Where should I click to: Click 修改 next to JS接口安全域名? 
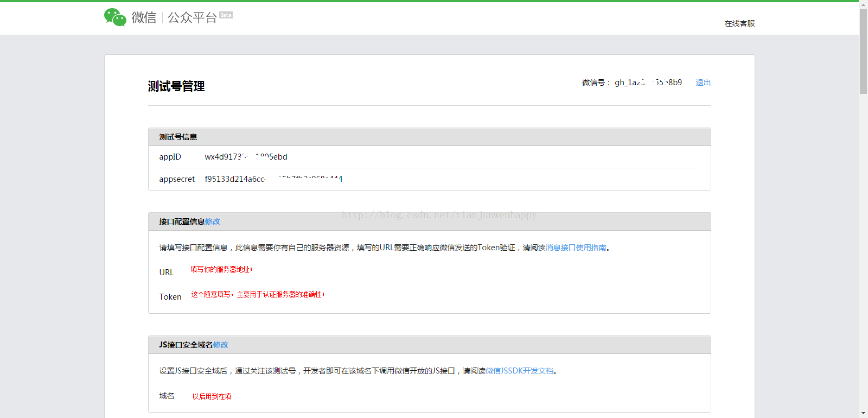pos(221,345)
